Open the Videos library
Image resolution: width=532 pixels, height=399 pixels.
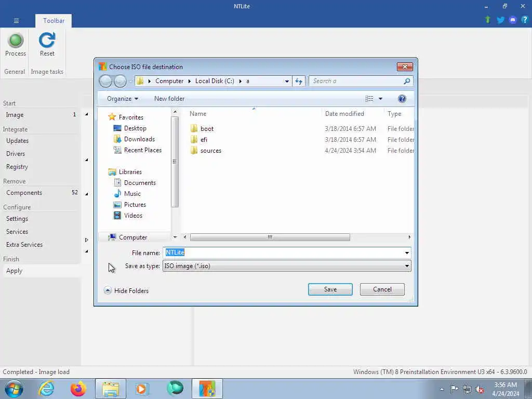click(133, 216)
